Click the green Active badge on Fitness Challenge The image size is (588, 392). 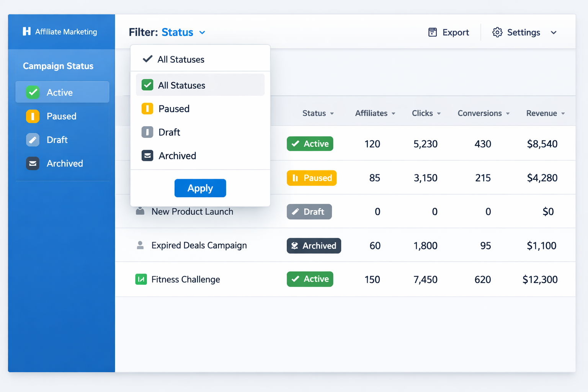point(310,279)
